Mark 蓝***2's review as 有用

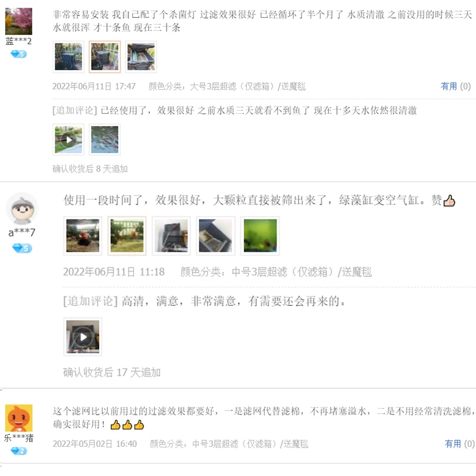(455, 86)
